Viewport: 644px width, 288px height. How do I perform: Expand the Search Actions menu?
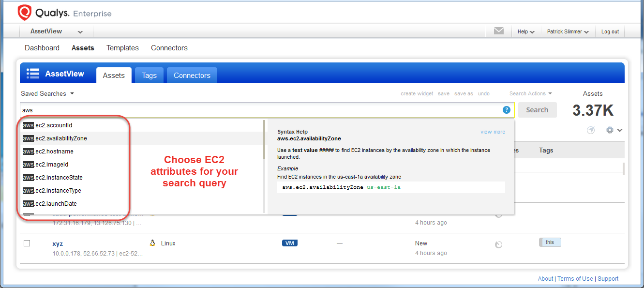[527, 93]
